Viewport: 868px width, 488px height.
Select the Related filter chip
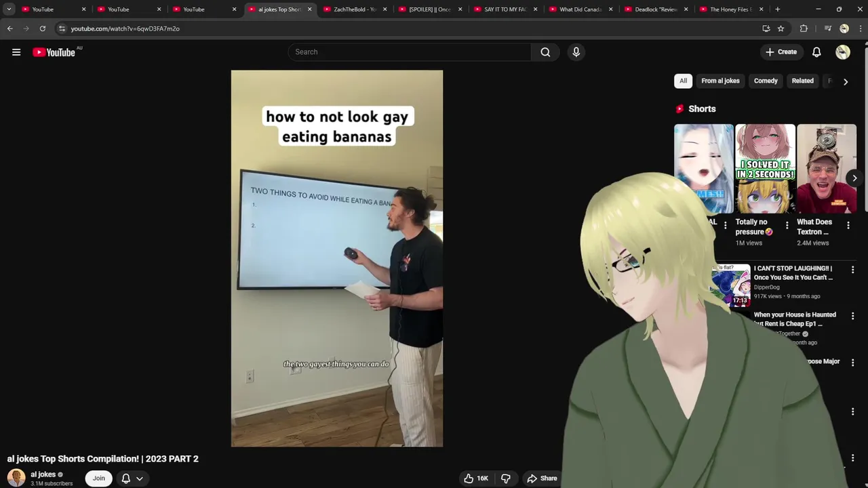802,81
